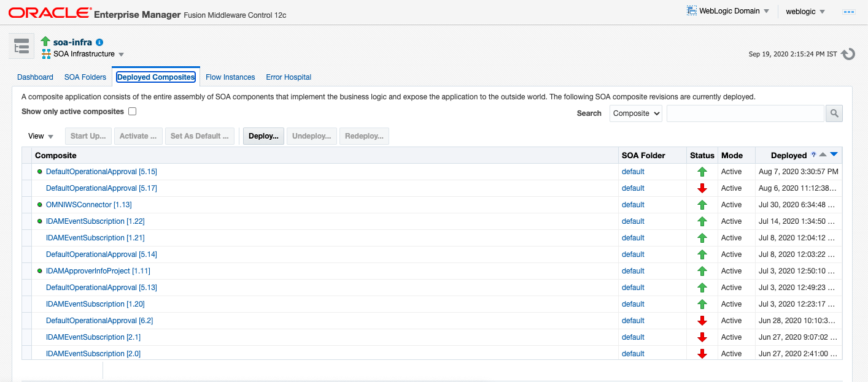Image resolution: width=868 pixels, height=382 pixels.
Task: Click the refresh page icon near the timestamp
Action: 848,54
